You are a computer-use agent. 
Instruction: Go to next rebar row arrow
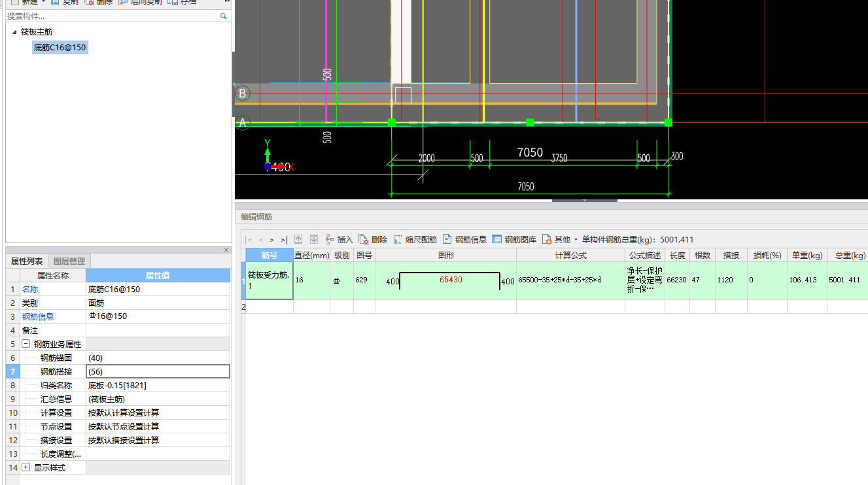272,240
